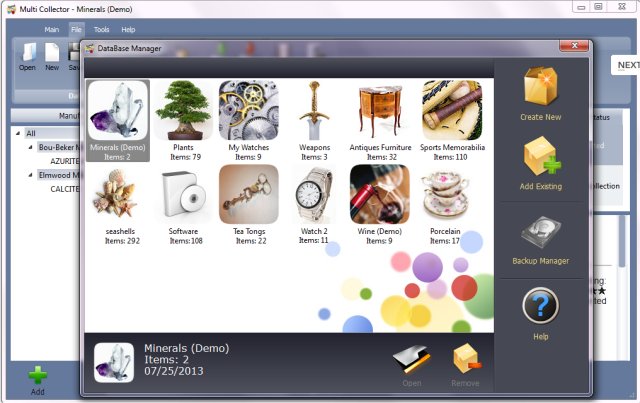This screenshot has height=403, width=640.
Task: Click the Multi Collector title bar app icon
Action: [x=11, y=9]
